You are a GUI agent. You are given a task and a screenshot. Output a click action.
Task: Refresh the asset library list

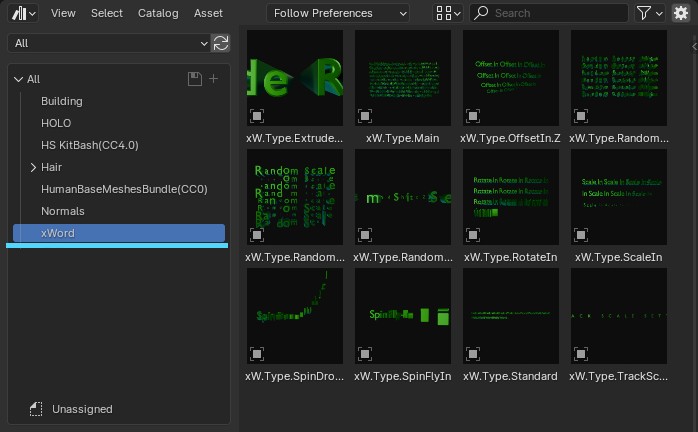[x=221, y=44]
